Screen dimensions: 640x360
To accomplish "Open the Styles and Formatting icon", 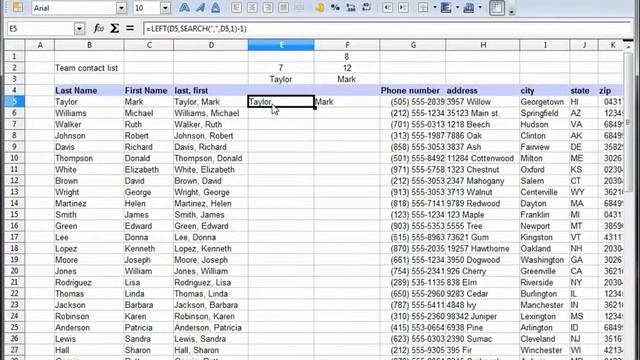I will point(18,7).
